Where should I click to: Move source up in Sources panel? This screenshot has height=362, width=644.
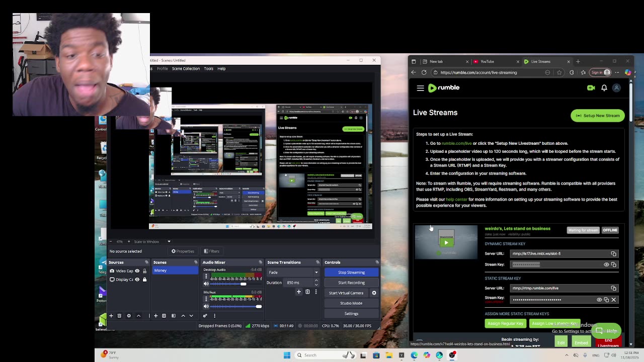click(138, 316)
